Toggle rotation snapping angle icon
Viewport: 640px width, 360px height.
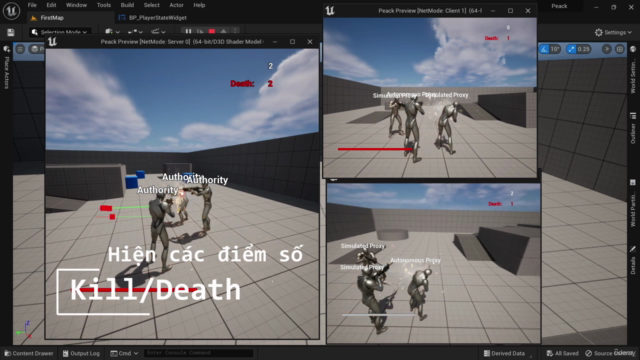[x=544, y=49]
